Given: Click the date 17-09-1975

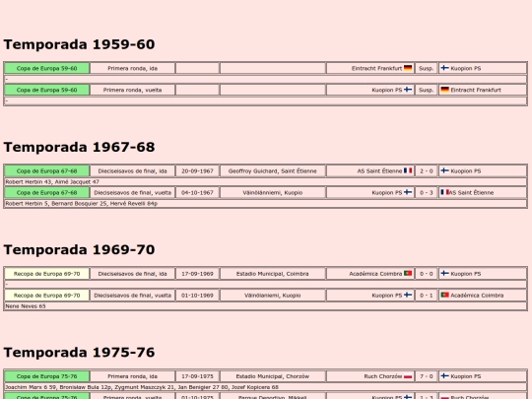Looking at the screenshot, I should (197, 376).
